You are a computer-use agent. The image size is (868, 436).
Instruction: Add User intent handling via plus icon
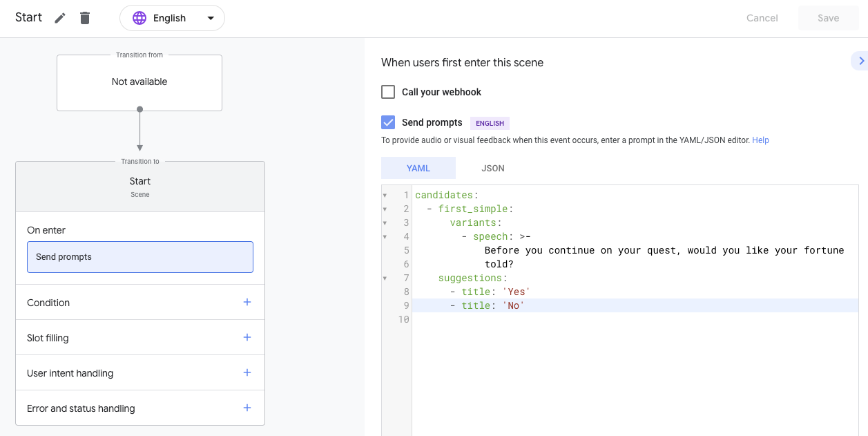(247, 372)
